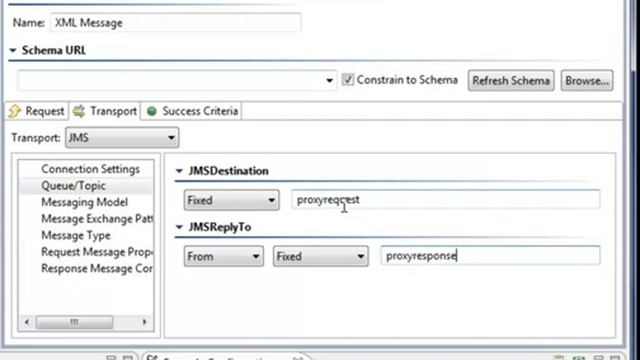
Task: Select Messaging Model in the list
Action: (x=84, y=202)
